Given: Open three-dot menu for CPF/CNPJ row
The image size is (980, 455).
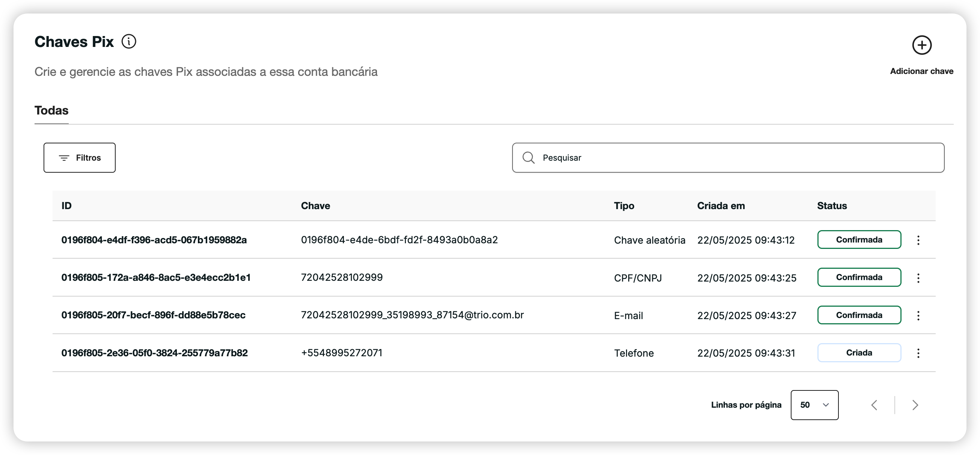Looking at the screenshot, I should point(918,278).
